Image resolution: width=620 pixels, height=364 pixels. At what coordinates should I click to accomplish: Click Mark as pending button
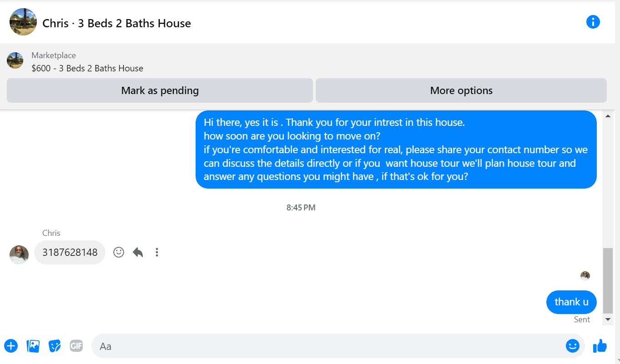coord(160,90)
